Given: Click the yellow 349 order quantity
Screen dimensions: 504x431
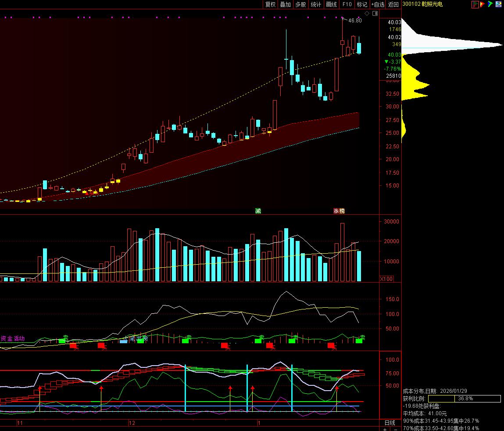Looking at the screenshot, I should click(397, 44).
